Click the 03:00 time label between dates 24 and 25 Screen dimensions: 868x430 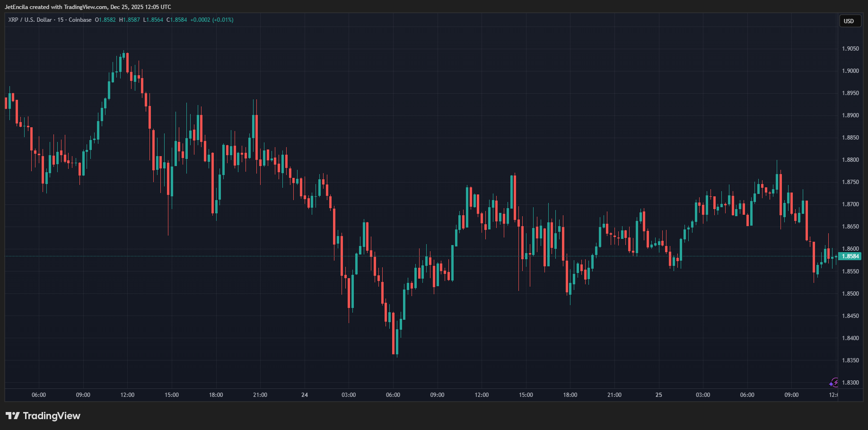pos(349,395)
